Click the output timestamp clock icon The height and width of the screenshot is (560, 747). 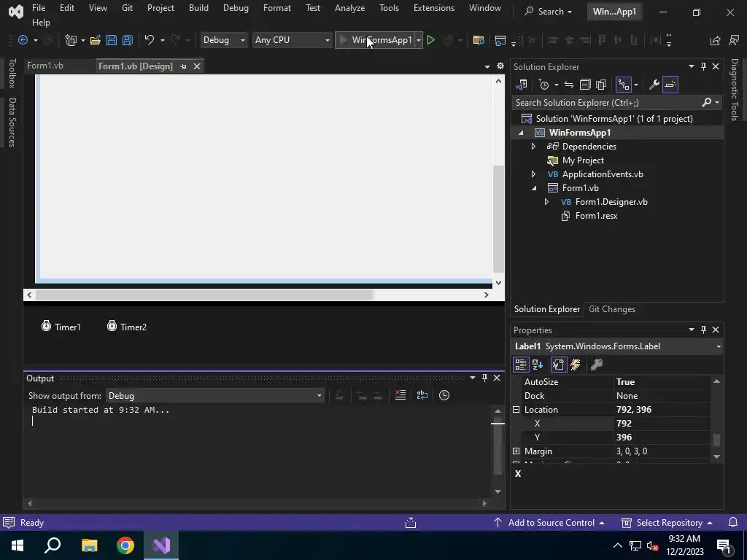444,395
